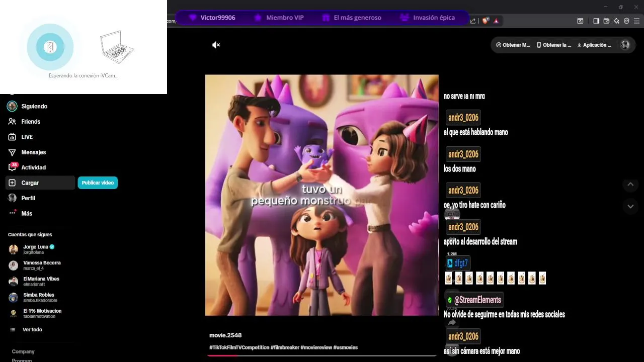The height and width of the screenshot is (362, 644).
Task: Click 'Esperando la conexión iVCam...' text
Action: [x=84, y=75]
